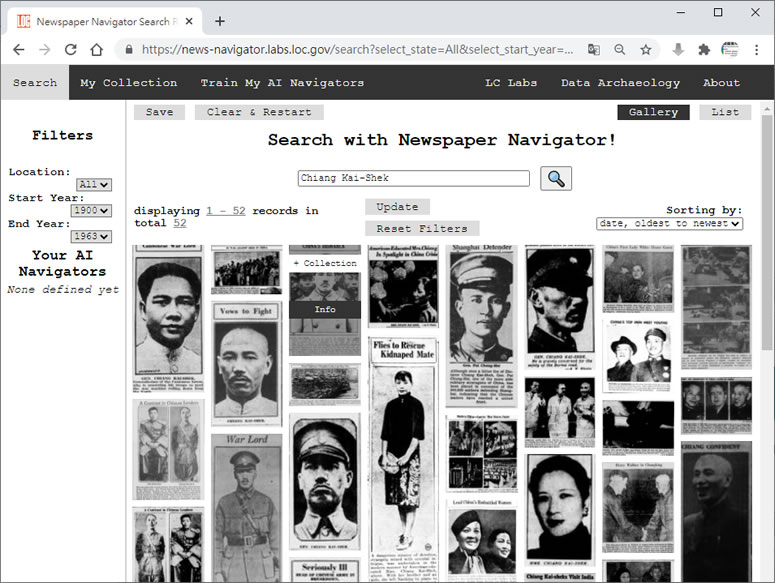Open the 'Chiang Kai-sheks Visit India' thumbnail
This screenshot has height=583, width=775.
560,577
